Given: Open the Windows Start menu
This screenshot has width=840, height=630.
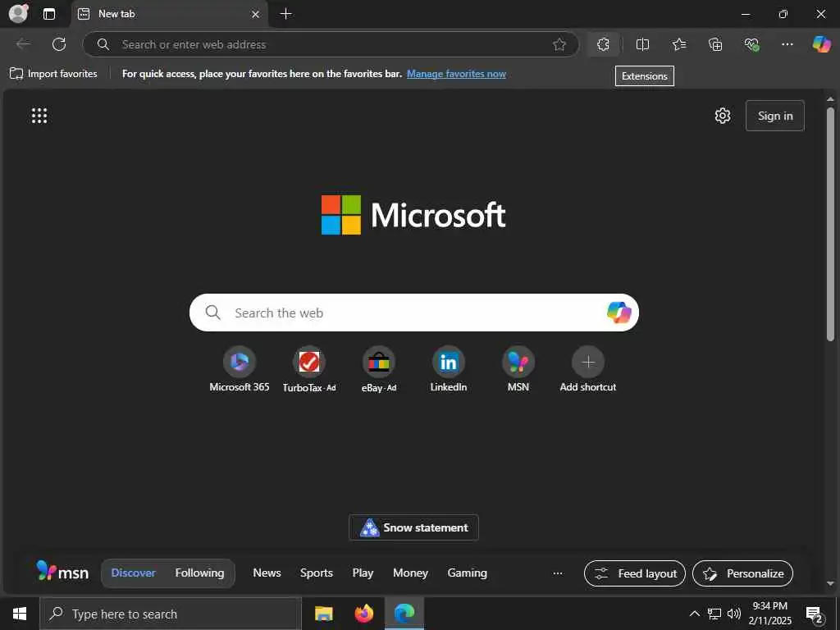Looking at the screenshot, I should coord(20,614).
